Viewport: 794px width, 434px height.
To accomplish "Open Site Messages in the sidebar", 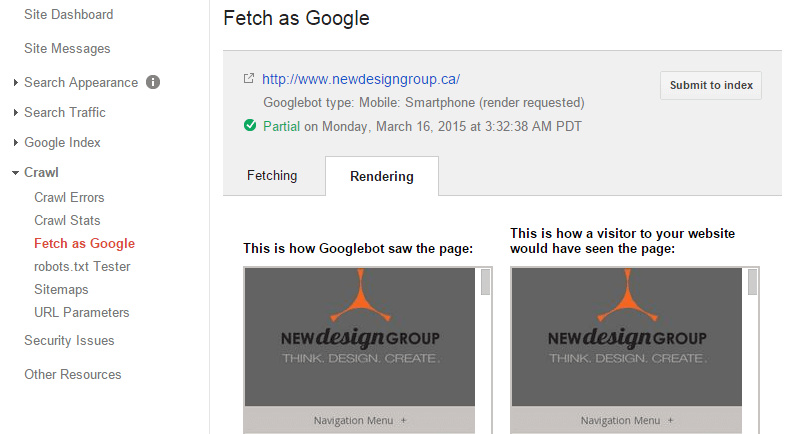I will pos(67,49).
